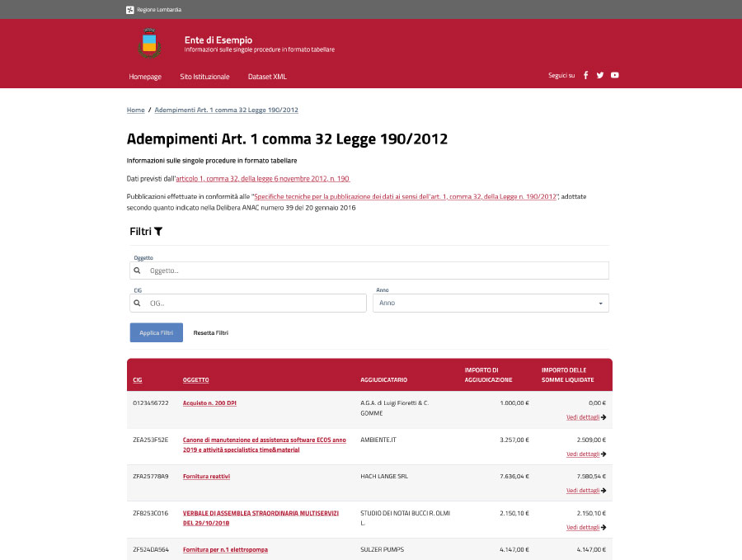This screenshot has height=560, width=742.
Task: Click the Seguici su label
Action: (561, 75)
